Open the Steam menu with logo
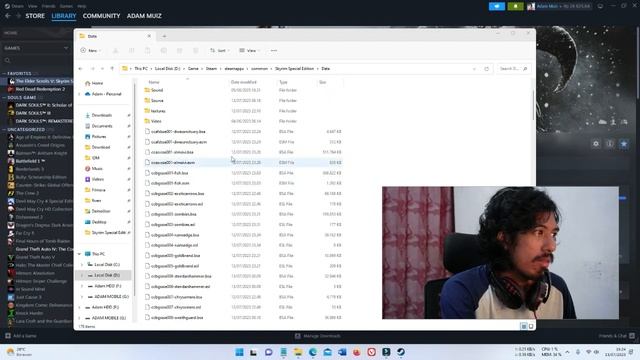 coord(15,6)
